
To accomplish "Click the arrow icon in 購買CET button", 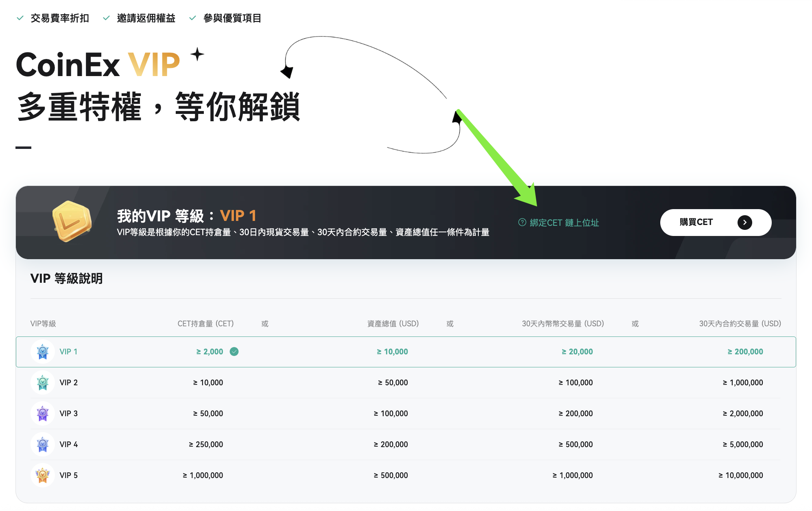I will [x=744, y=222].
